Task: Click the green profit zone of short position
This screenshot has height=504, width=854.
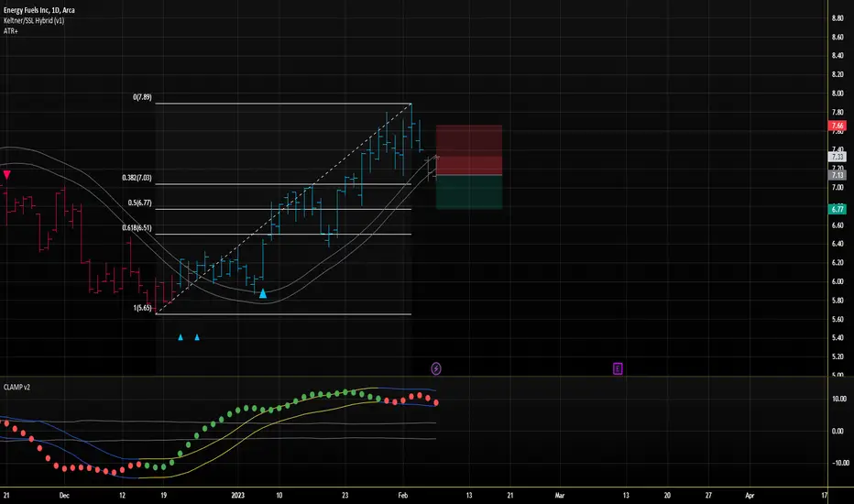Action: (x=469, y=192)
